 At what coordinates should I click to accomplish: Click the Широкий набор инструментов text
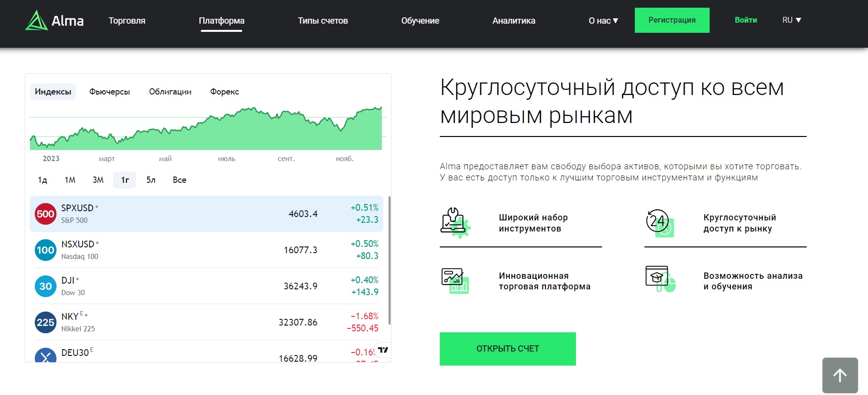[x=533, y=223]
